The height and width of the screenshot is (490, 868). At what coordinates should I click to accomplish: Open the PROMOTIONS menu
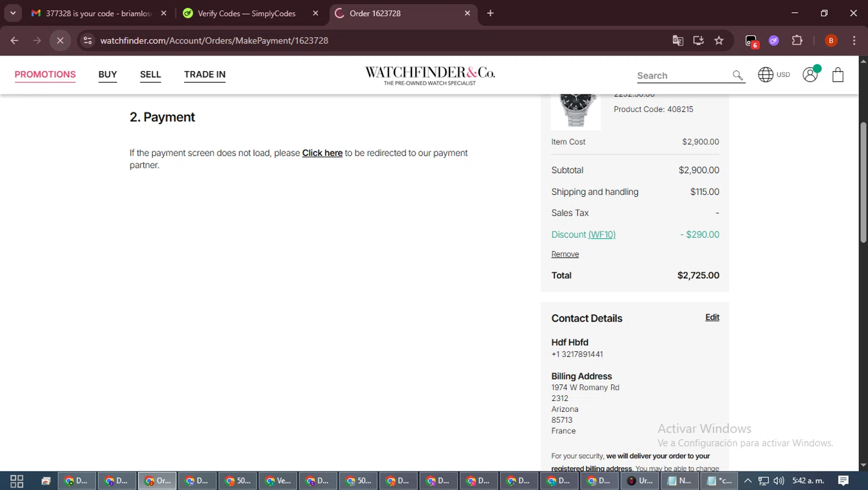(45, 75)
